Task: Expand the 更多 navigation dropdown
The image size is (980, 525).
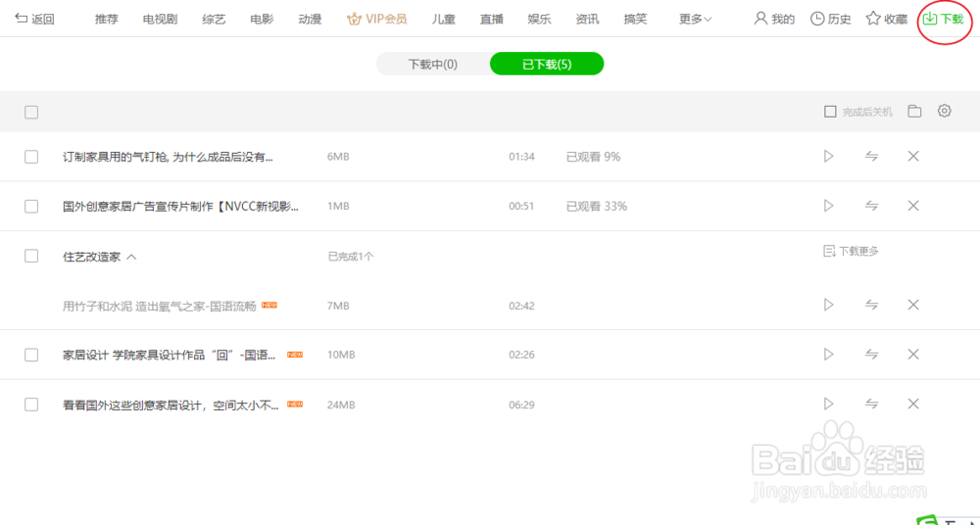Action: point(696,19)
